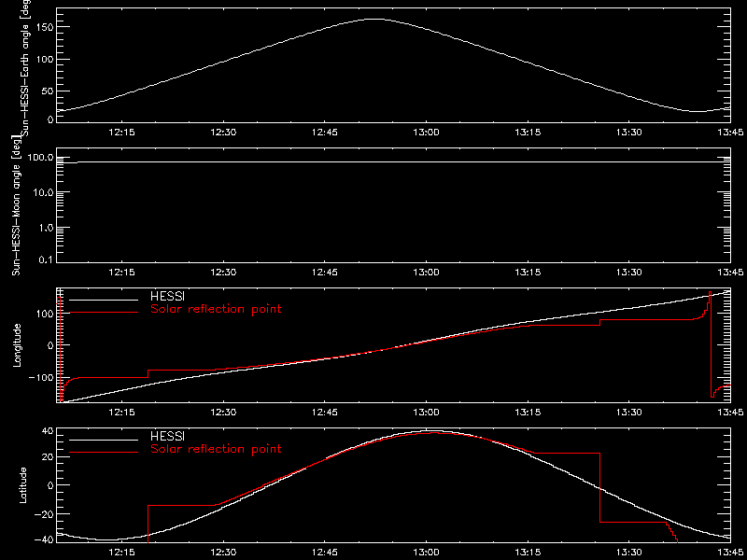Click 13:30 tick under Earth angle plot
747x560 pixels.
pos(628,133)
